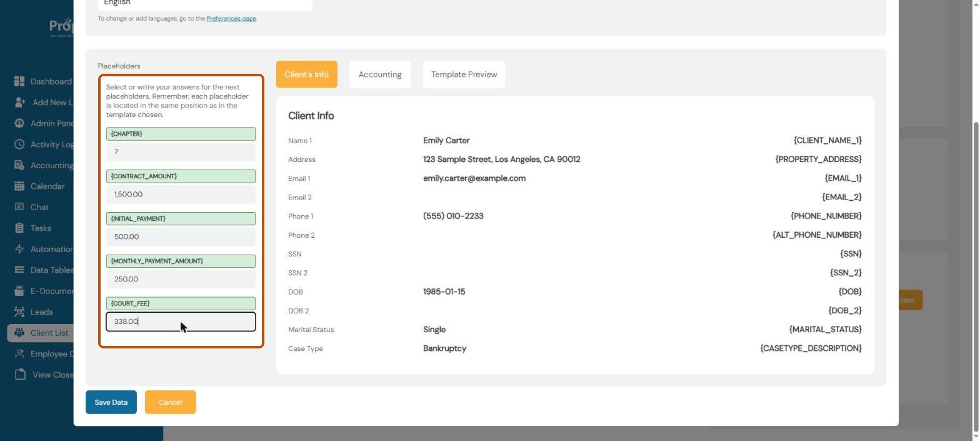Image resolution: width=980 pixels, height=441 pixels.
Task: Click the CHAPTER input field
Action: pyautogui.click(x=181, y=152)
